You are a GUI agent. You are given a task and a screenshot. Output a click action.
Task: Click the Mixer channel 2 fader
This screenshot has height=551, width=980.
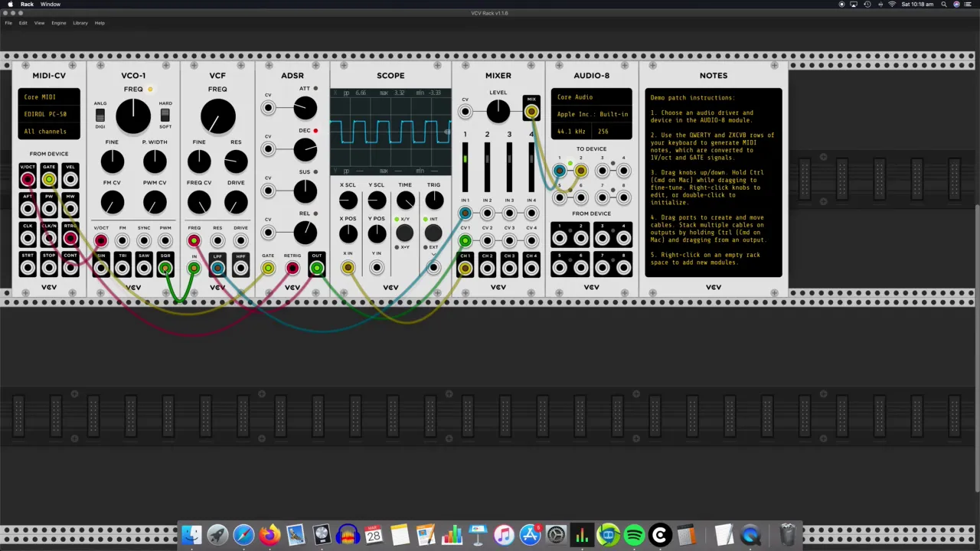pos(487,166)
